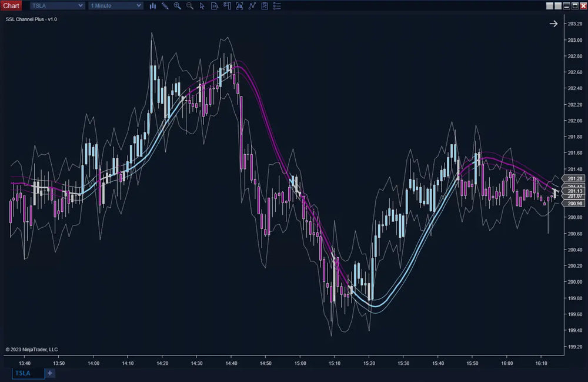Expand the TSLA instrument dropdown
Image resolution: width=588 pixels, height=382 pixels.
pyautogui.click(x=57, y=6)
